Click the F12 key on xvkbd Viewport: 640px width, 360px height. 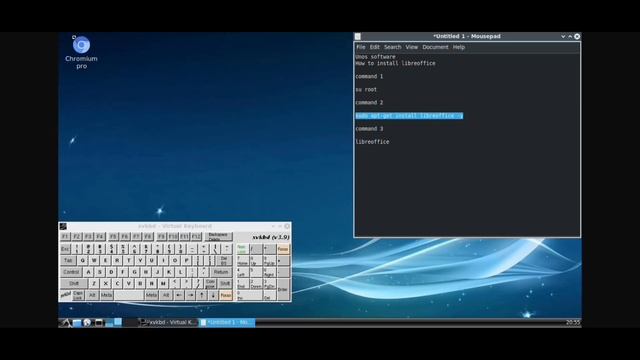[x=196, y=236]
